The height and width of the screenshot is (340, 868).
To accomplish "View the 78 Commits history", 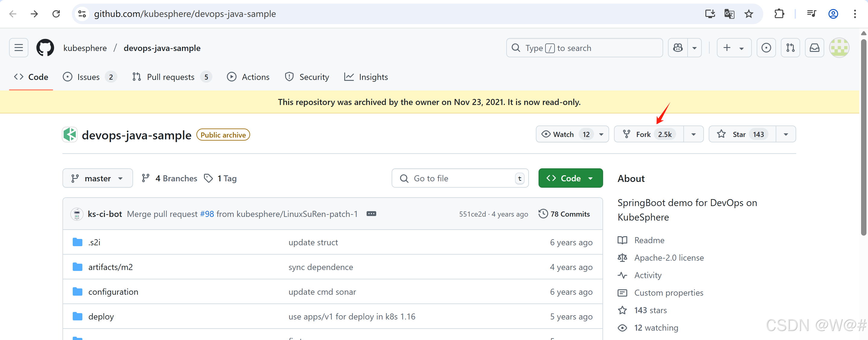I will click(x=564, y=214).
